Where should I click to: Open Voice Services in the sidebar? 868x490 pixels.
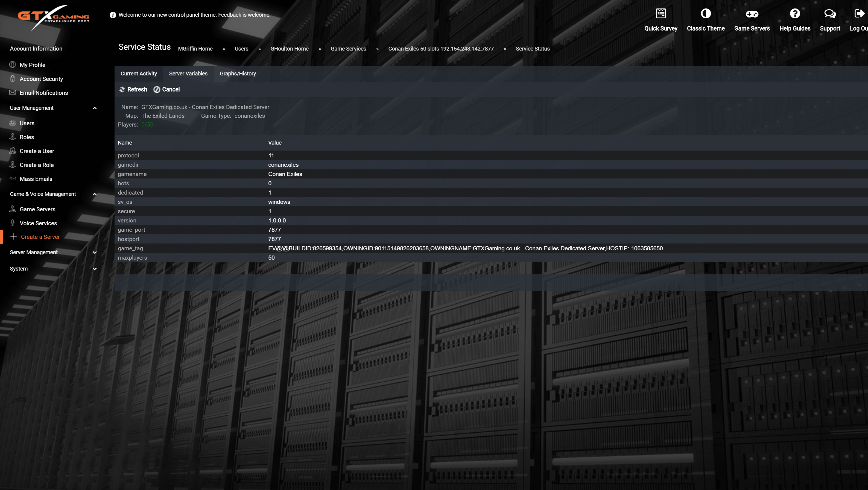38,223
